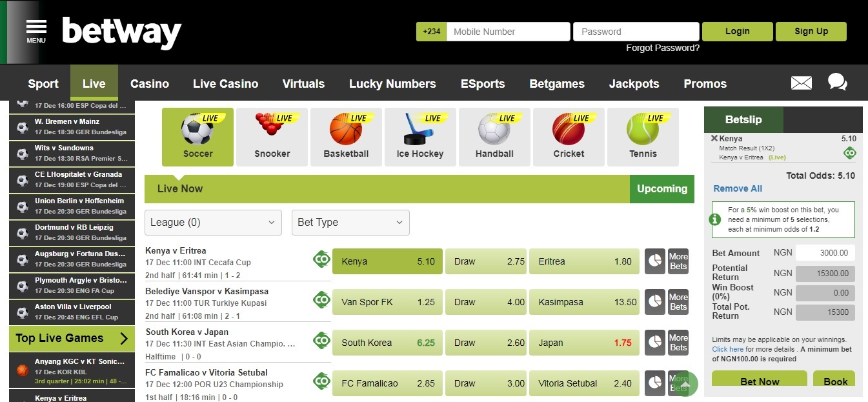Choose the Ice Hockey live icon
The height and width of the screenshot is (402, 868).
tap(419, 137)
